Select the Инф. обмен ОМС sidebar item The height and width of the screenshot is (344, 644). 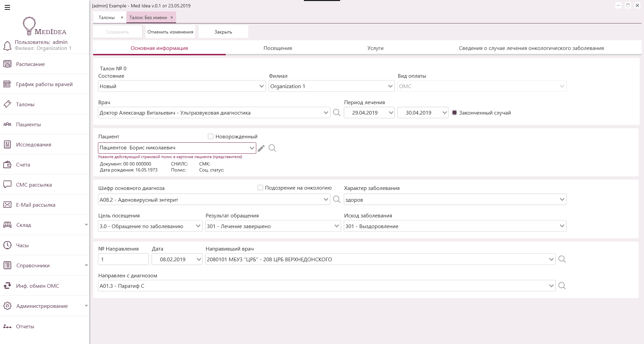pos(37,286)
